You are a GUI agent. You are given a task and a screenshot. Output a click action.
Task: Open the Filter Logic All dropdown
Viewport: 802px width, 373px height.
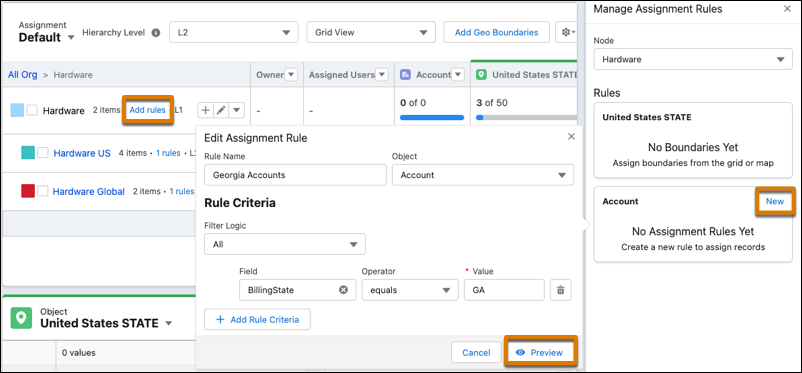[285, 244]
